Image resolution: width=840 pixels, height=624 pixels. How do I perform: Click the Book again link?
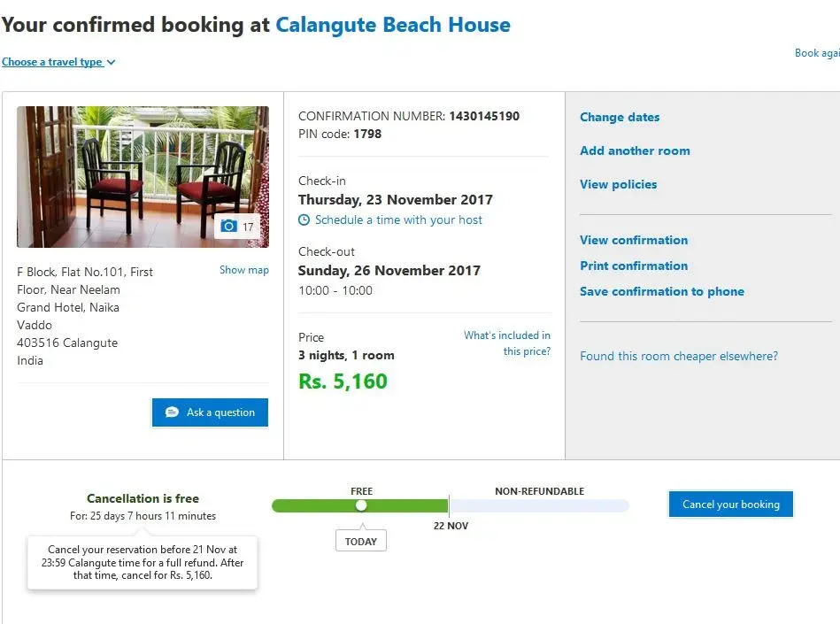817,53
